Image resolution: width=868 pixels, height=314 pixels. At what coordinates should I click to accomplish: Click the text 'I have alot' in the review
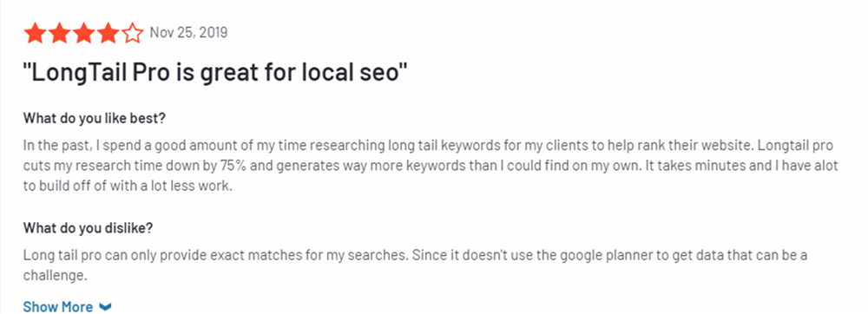click(811, 166)
